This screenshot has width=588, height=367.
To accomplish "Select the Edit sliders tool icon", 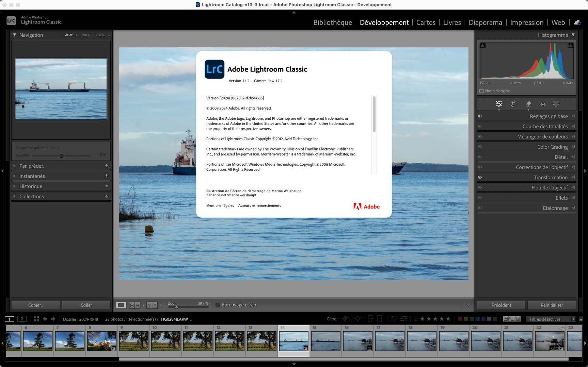I will tap(499, 104).
